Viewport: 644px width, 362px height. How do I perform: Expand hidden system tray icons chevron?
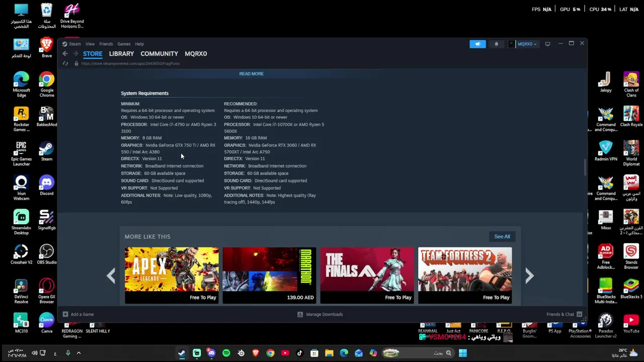(78, 353)
